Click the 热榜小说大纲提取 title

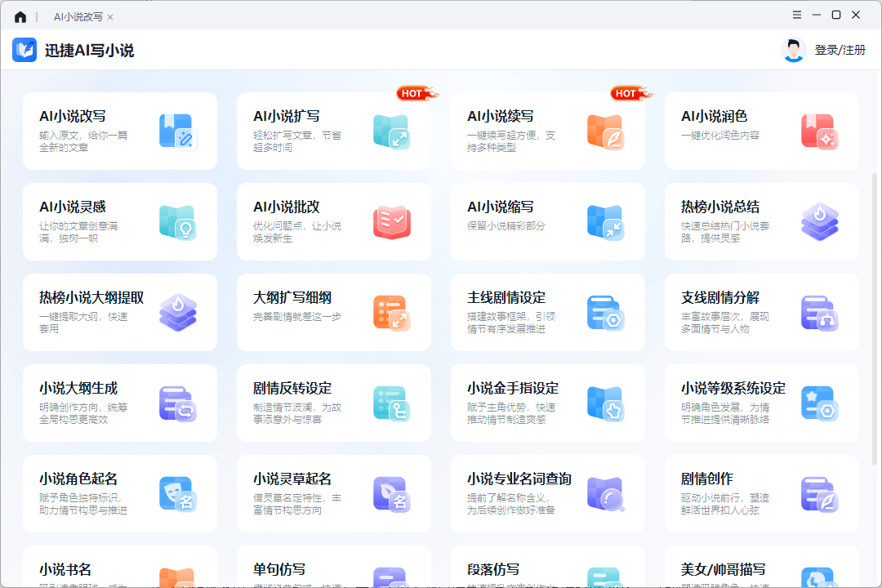pos(91,297)
